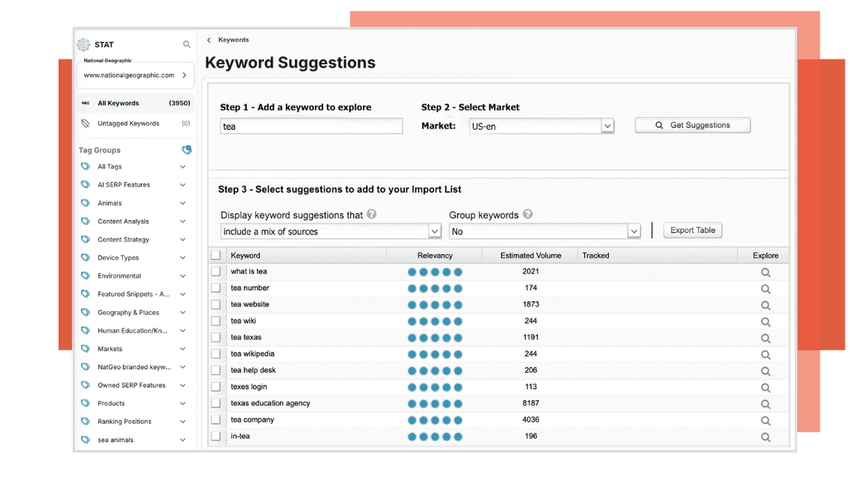This screenshot has height=480, width=868.
Task: Click explore magnifier for 'tea company'
Action: (x=765, y=421)
